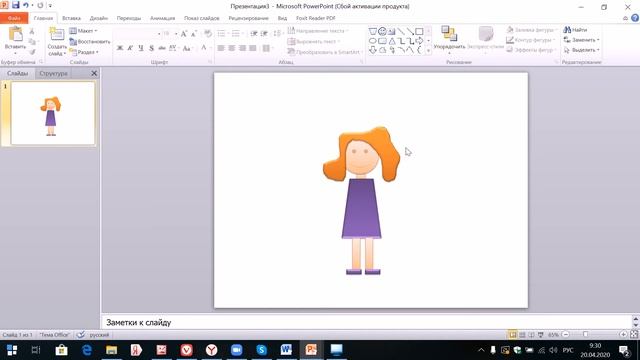Open character spacing AV dropdown
The image size is (640, 360).
tap(173, 48)
